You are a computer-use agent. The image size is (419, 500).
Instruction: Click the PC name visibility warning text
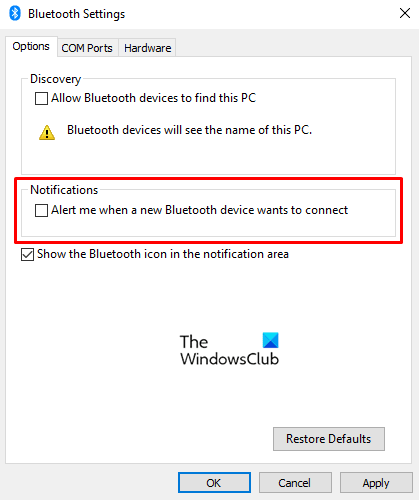click(x=189, y=130)
